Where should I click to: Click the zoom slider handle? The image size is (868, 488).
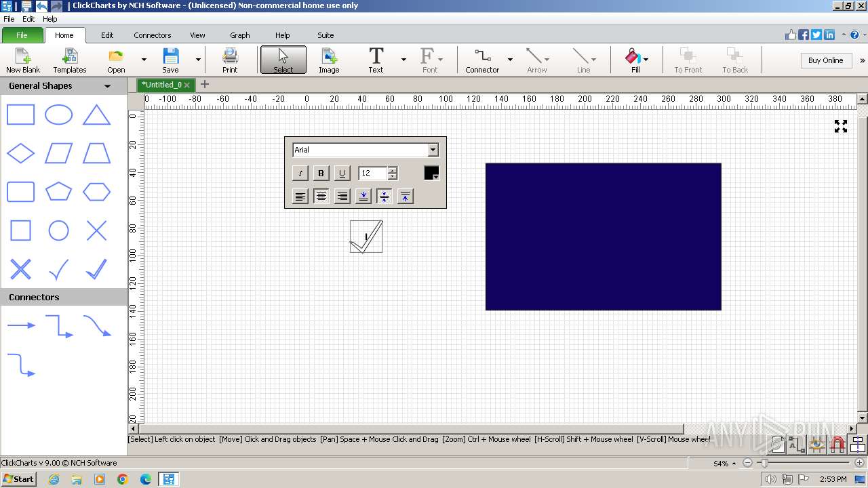pos(764,463)
